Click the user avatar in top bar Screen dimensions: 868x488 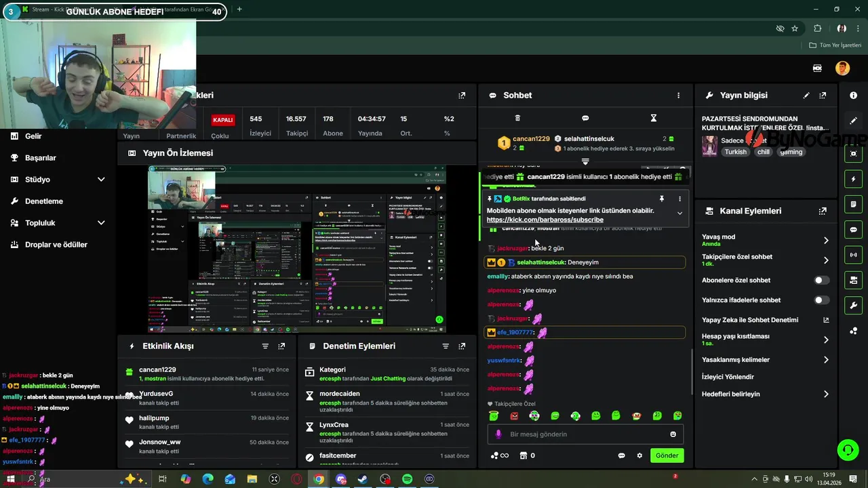(842, 68)
